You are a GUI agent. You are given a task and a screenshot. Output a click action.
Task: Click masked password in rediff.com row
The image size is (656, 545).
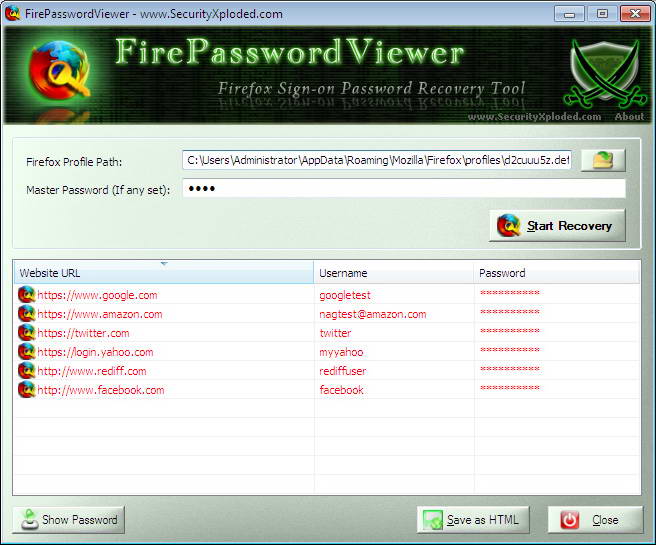(x=510, y=369)
